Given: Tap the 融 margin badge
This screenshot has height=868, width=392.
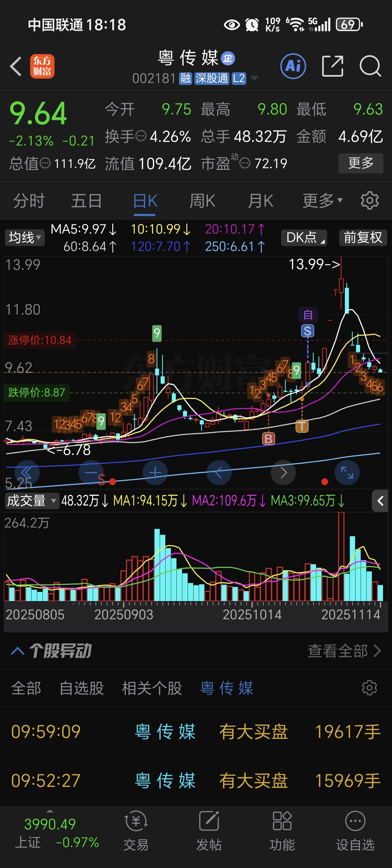Looking at the screenshot, I should coord(185,78).
